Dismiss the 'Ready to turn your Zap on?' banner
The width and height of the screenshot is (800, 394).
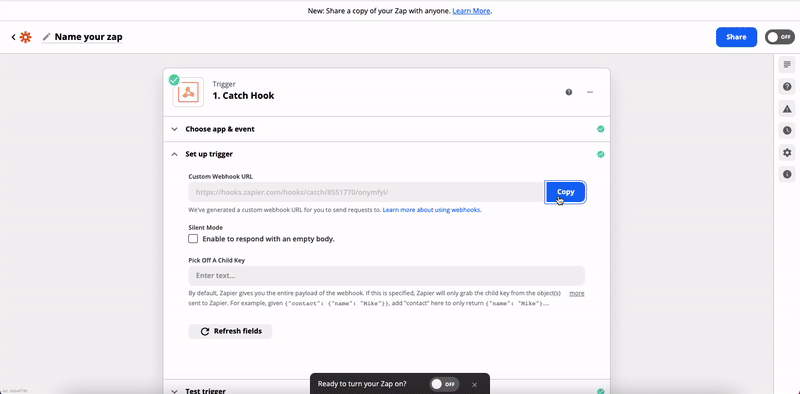pyautogui.click(x=474, y=384)
